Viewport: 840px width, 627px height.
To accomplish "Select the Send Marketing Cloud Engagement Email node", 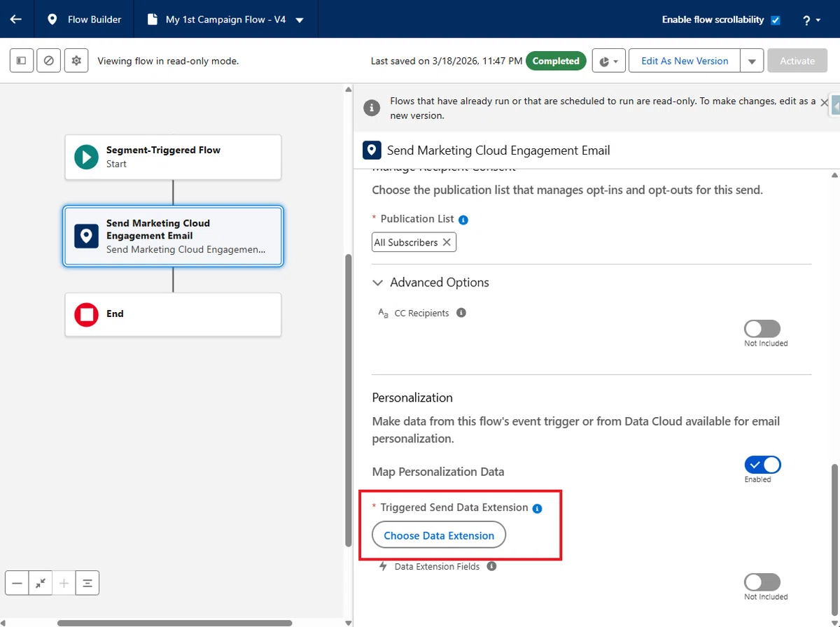I will point(173,236).
